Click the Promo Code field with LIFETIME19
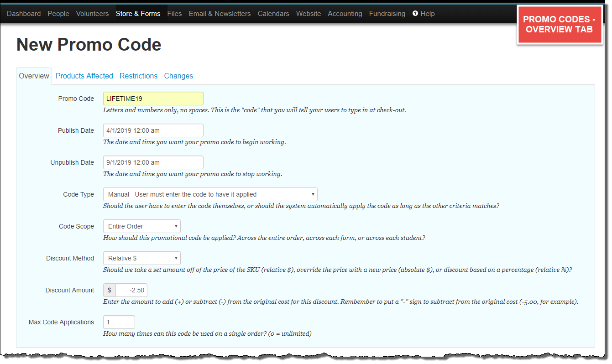The width and height of the screenshot is (612, 364). pos(153,99)
